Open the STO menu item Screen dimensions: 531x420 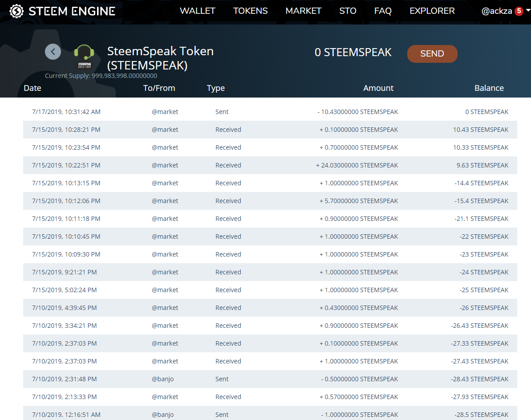click(x=348, y=11)
